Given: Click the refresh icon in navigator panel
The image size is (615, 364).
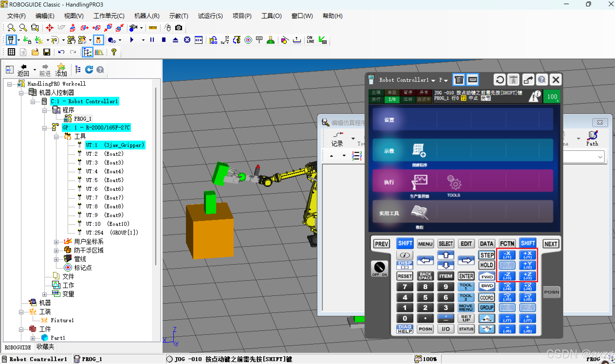Looking at the screenshot, I should click(x=89, y=70).
